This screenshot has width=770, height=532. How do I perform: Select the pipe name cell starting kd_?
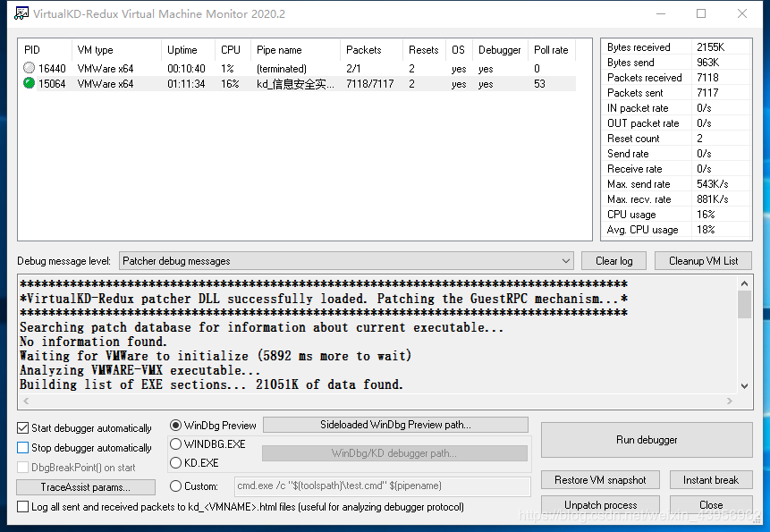(295, 84)
